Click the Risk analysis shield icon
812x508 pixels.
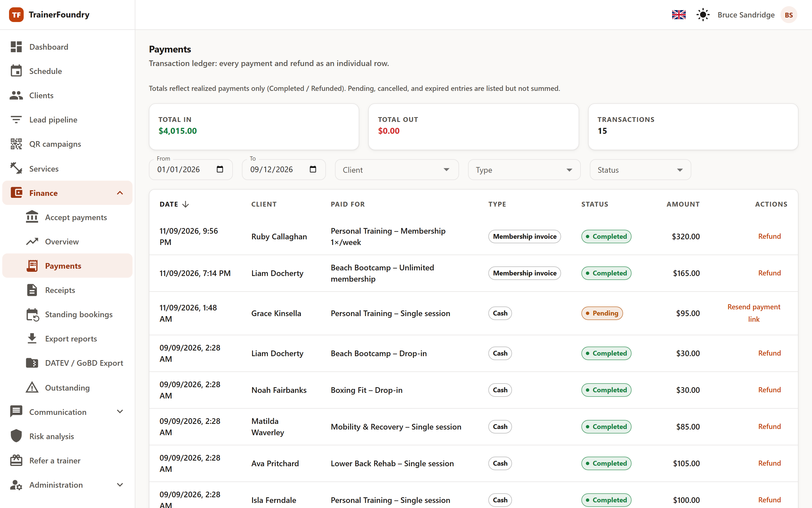(x=16, y=436)
